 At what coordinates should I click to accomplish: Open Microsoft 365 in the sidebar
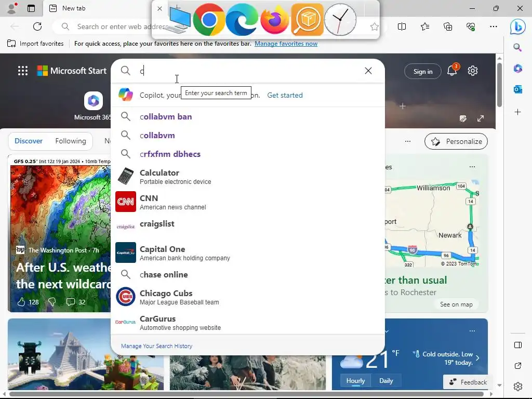point(517,69)
